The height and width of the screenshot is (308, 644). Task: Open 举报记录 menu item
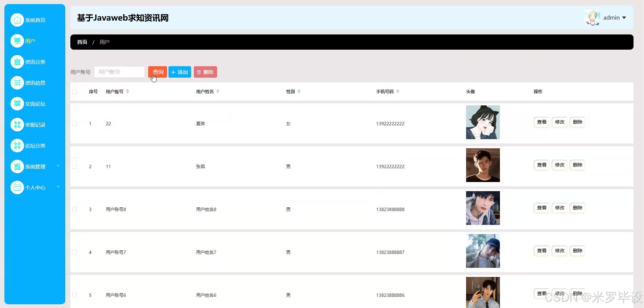click(35, 125)
